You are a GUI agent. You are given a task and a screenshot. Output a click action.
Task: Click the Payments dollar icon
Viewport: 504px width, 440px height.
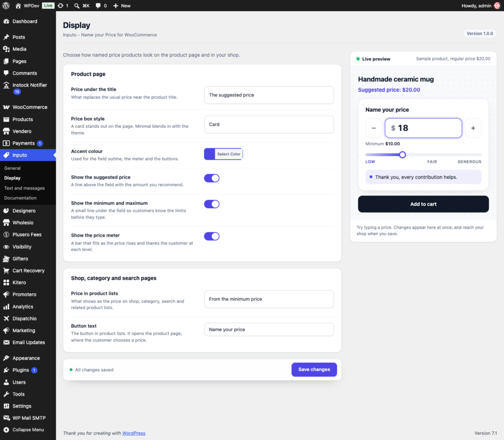6,143
